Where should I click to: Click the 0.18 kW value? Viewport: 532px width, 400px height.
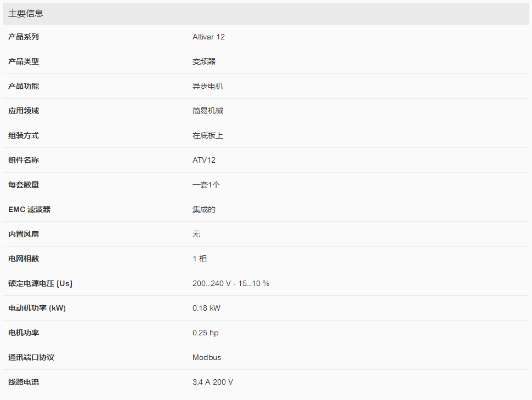point(206,308)
